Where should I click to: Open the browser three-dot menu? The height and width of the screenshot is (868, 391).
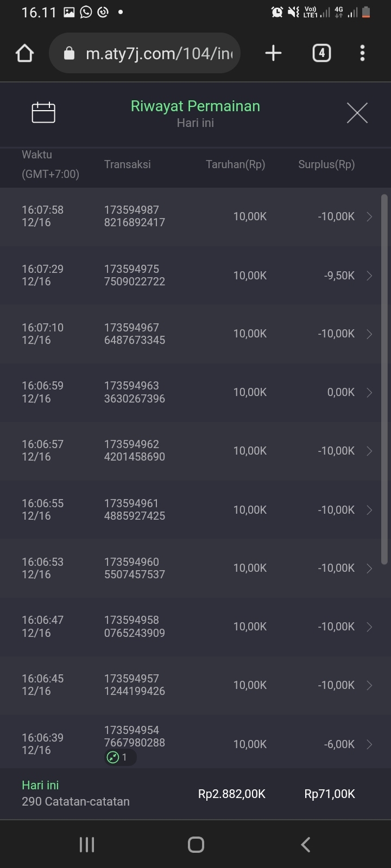tap(362, 53)
